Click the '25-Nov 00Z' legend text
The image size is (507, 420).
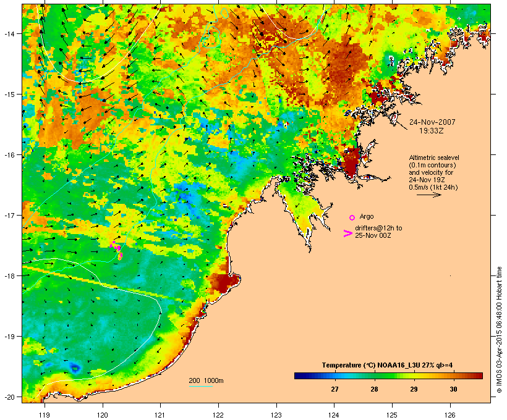pyautogui.click(x=373, y=235)
